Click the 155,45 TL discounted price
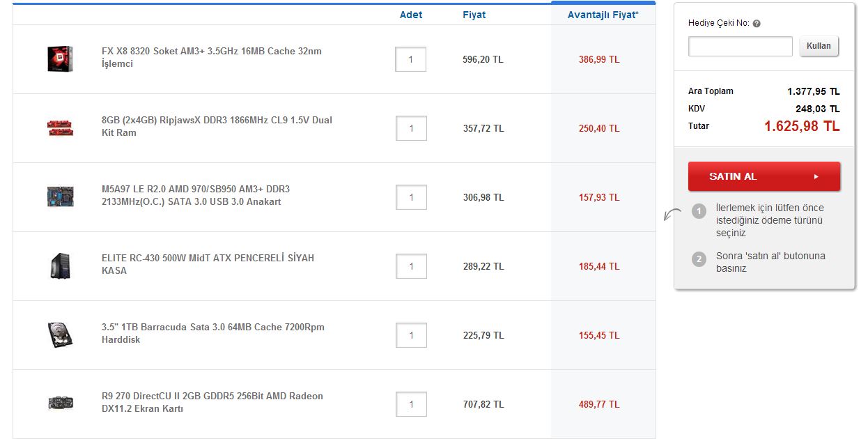This screenshot has height=439, width=868. coord(599,335)
